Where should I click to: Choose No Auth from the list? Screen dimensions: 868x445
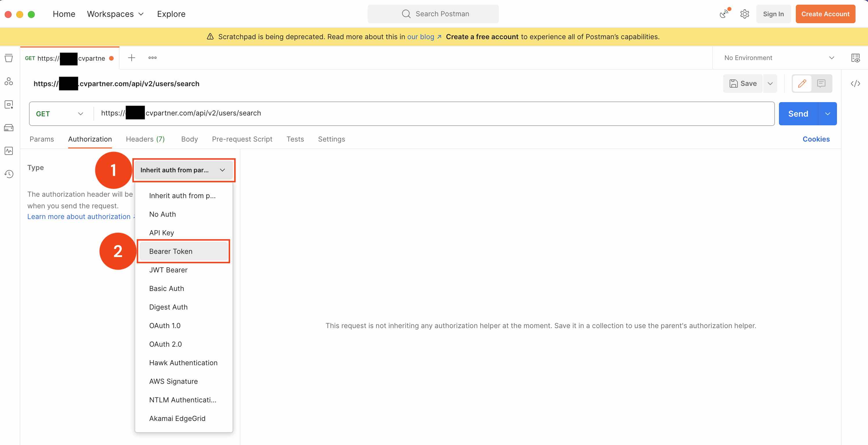pos(184,214)
